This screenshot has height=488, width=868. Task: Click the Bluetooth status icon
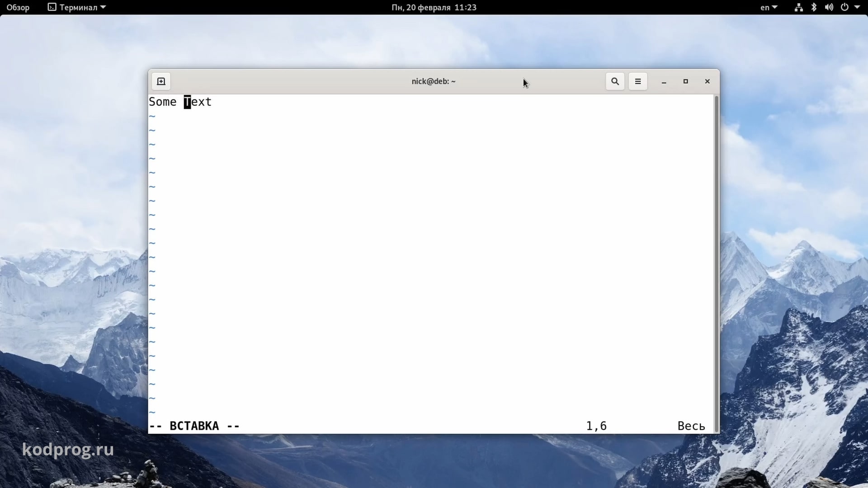(814, 7)
